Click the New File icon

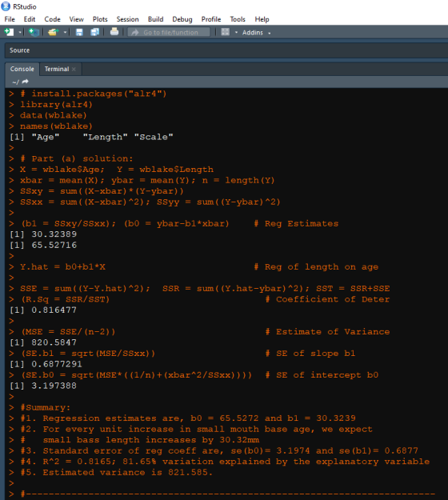tap(9, 32)
